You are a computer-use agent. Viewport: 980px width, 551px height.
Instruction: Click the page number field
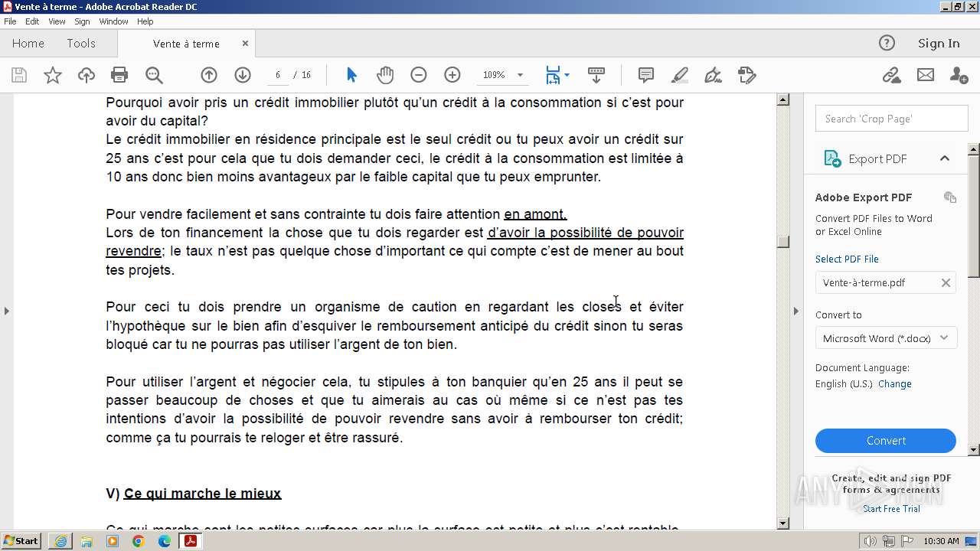coord(277,75)
